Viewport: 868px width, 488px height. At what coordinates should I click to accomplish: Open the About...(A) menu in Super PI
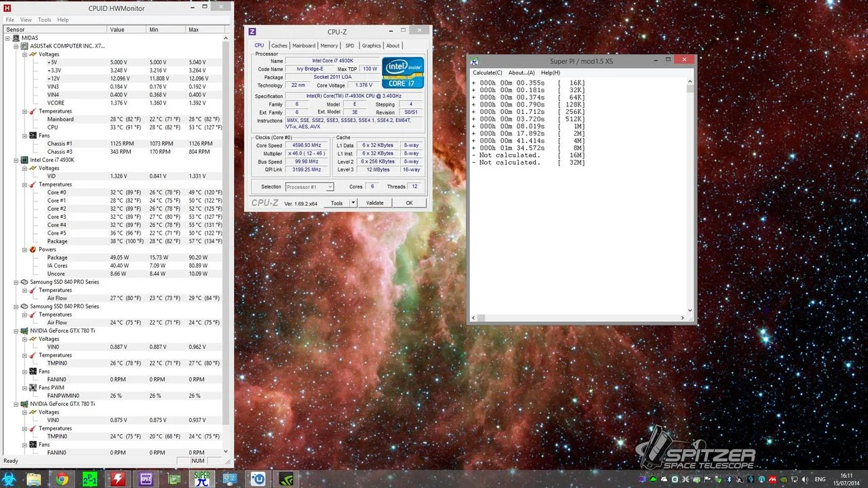click(x=521, y=73)
